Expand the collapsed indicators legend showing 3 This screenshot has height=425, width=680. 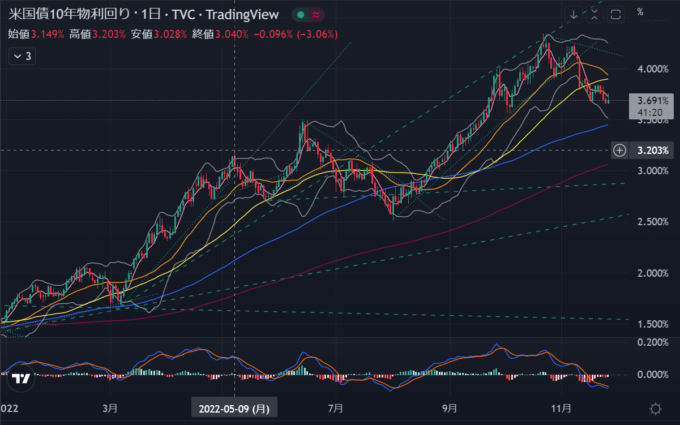tap(21, 57)
